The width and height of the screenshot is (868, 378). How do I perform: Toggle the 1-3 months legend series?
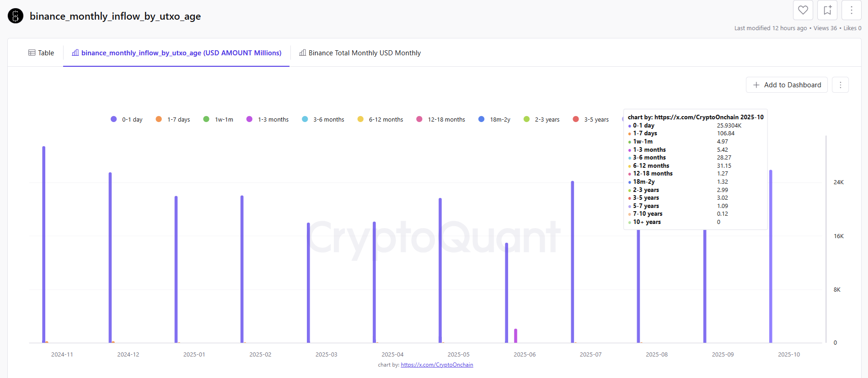pos(268,119)
